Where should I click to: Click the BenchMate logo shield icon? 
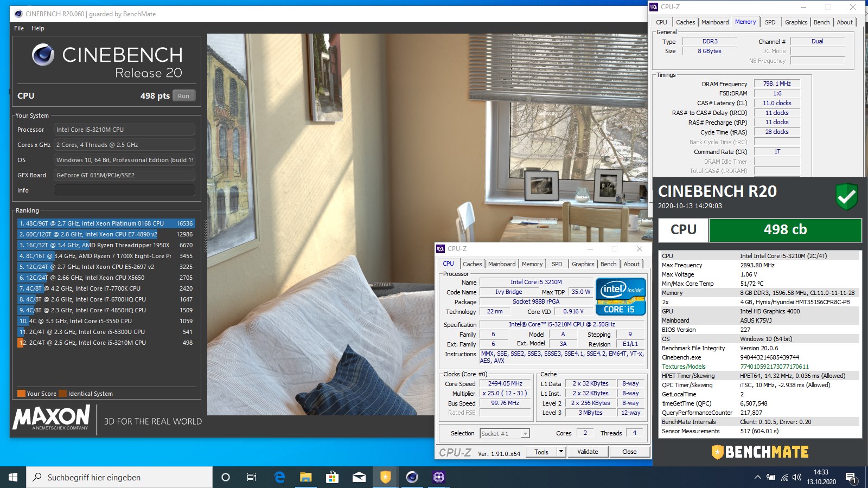[717, 452]
